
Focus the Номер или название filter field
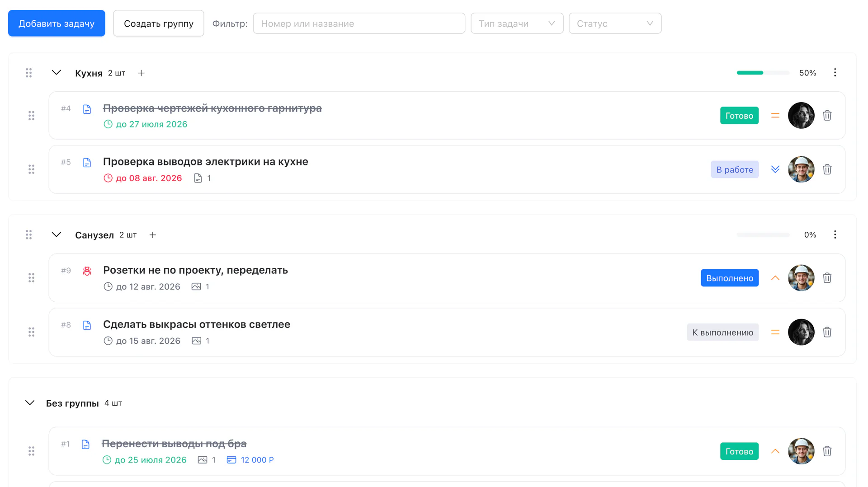[x=359, y=23]
